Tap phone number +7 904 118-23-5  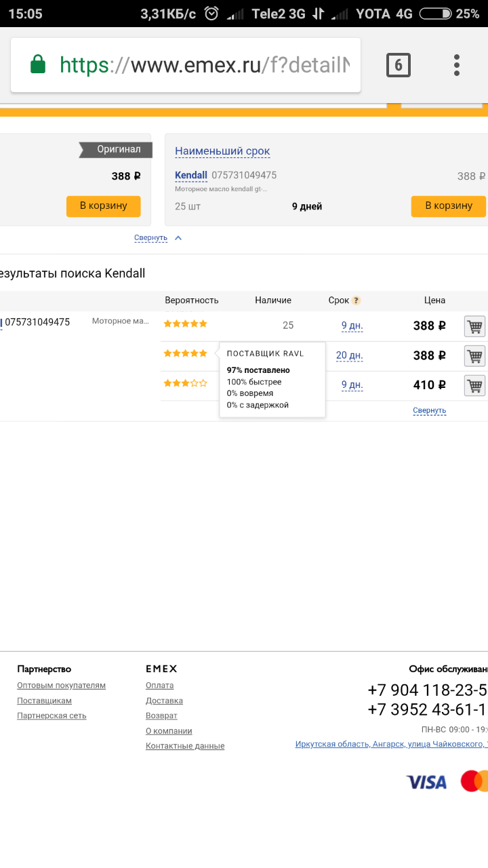click(x=428, y=690)
